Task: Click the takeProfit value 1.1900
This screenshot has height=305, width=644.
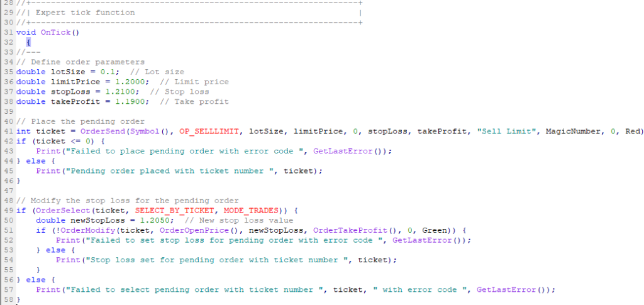Action: tap(130, 101)
